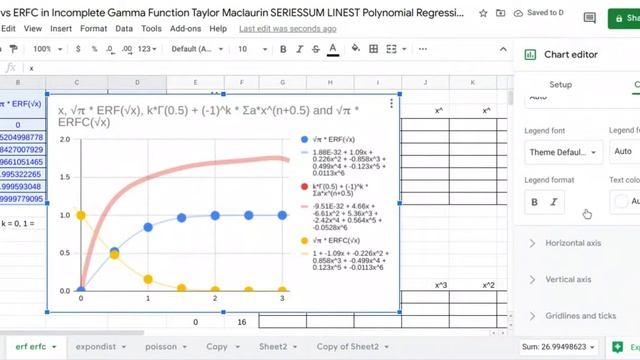Increase decimal places
The height and width of the screenshot is (360, 640).
click(127, 49)
